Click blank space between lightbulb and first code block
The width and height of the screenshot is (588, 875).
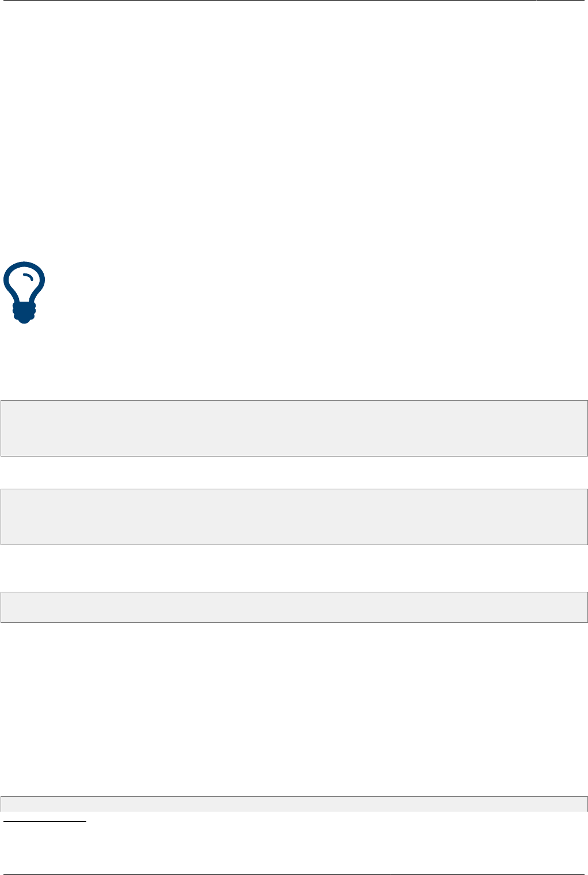[x=294, y=363]
